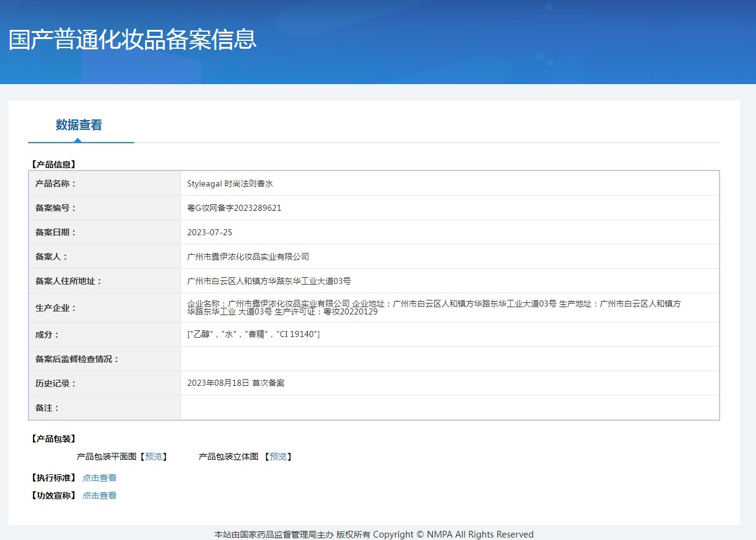Click the 产品名称 row label
Screen dimensions: 756x540
56,183
